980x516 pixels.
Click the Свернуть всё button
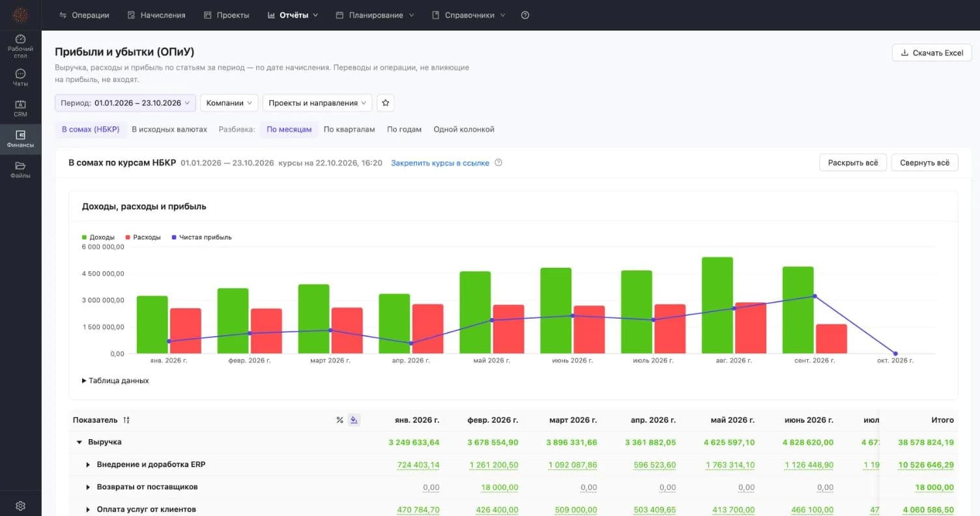925,163
